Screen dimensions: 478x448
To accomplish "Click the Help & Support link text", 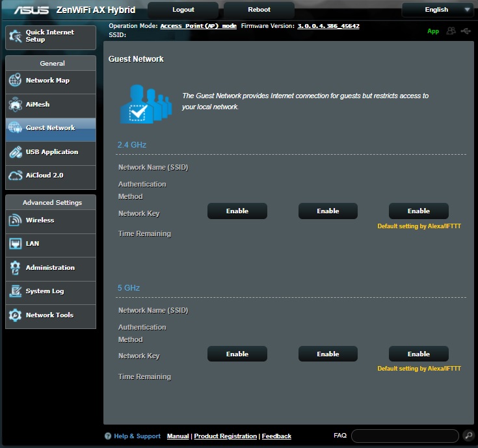I will [137, 436].
